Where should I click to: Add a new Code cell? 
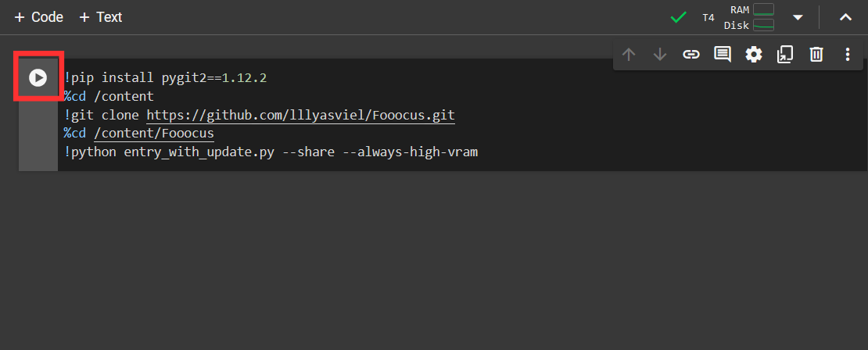tap(39, 18)
